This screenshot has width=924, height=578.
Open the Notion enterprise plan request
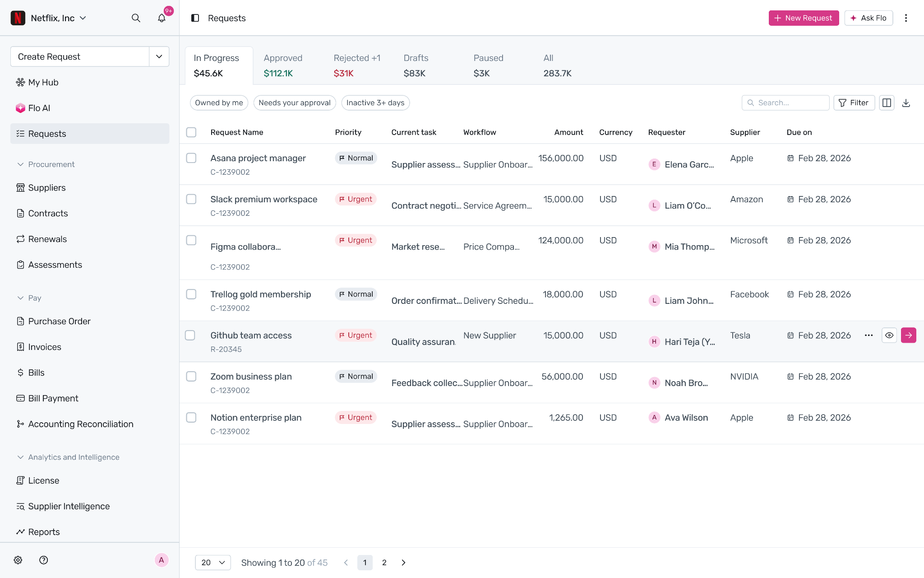pyautogui.click(x=256, y=418)
